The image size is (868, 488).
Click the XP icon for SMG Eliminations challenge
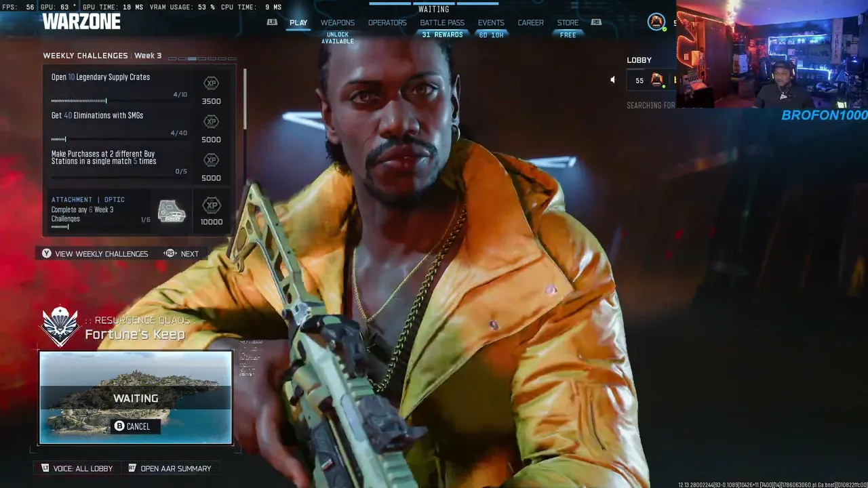pyautogui.click(x=211, y=121)
